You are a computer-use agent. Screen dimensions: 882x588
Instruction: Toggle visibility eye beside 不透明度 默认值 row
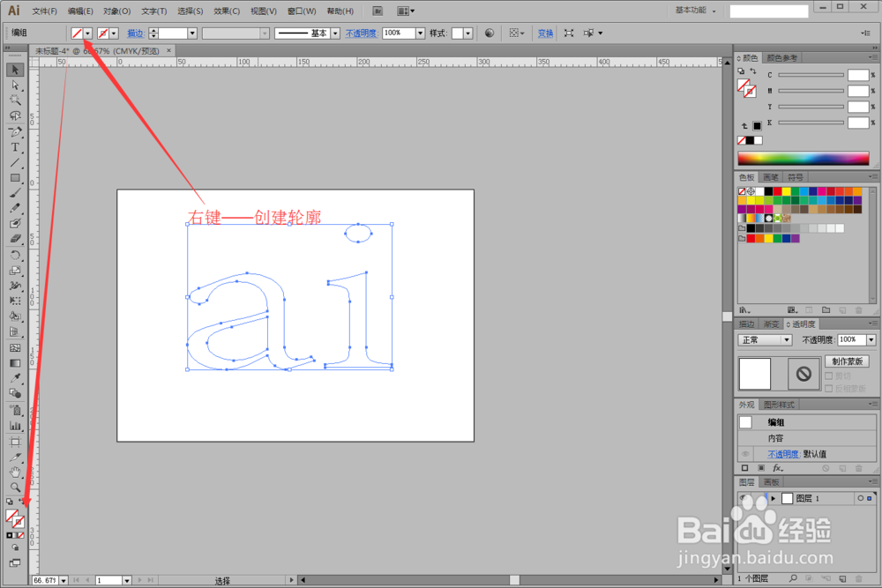(x=745, y=454)
